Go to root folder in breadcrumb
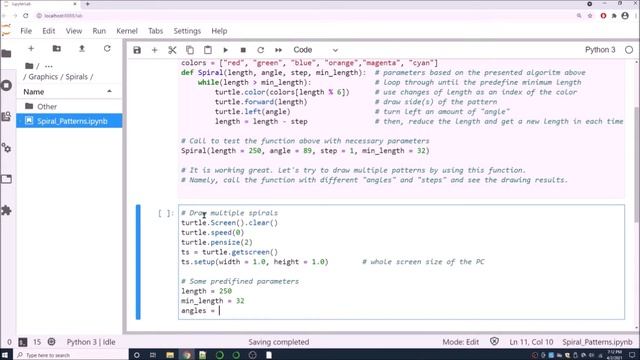 tap(29, 66)
